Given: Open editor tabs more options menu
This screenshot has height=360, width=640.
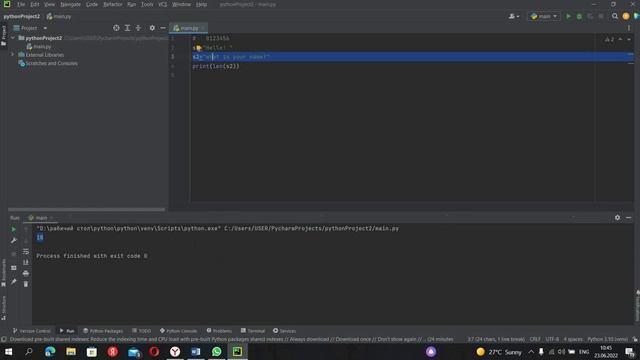Looking at the screenshot, I should point(629,28).
